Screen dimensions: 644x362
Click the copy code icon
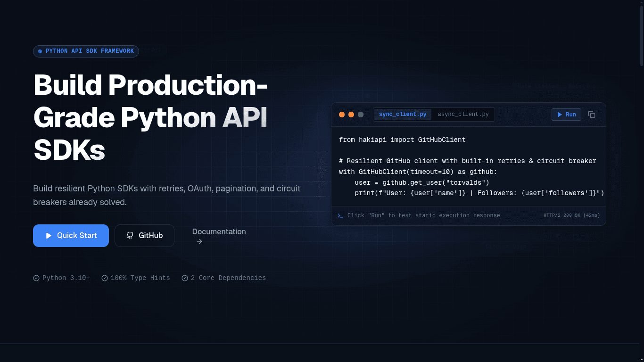pos(592,115)
